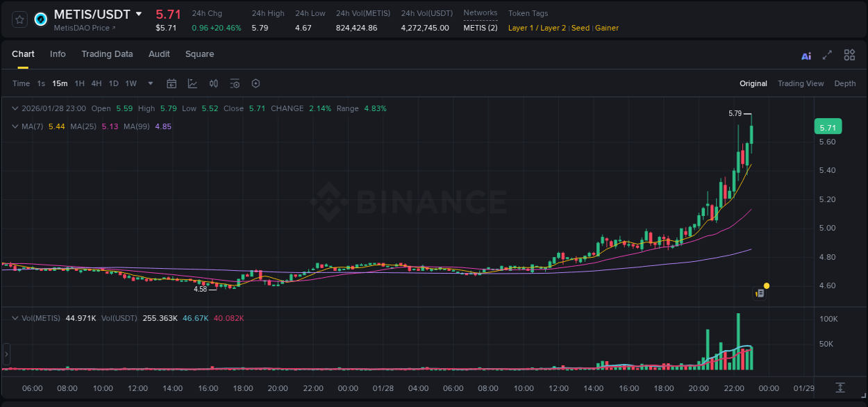Open the chart settings hexagon icon
This screenshot has height=407, width=868.
pyautogui.click(x=256, y=83)
